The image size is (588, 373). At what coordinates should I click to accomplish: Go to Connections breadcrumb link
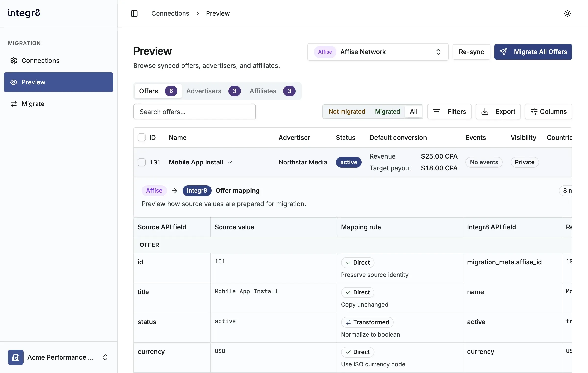[x=170, y=13]
